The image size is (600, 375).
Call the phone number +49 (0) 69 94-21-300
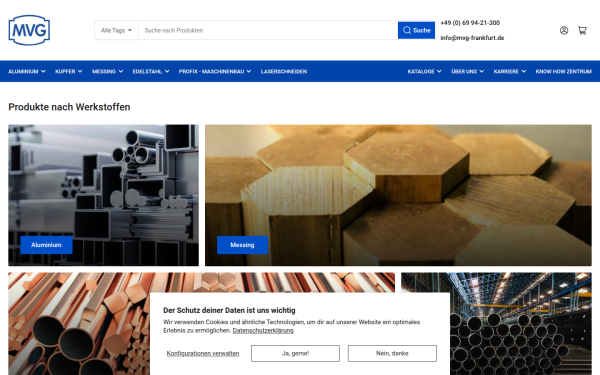(x=470, y=23)
